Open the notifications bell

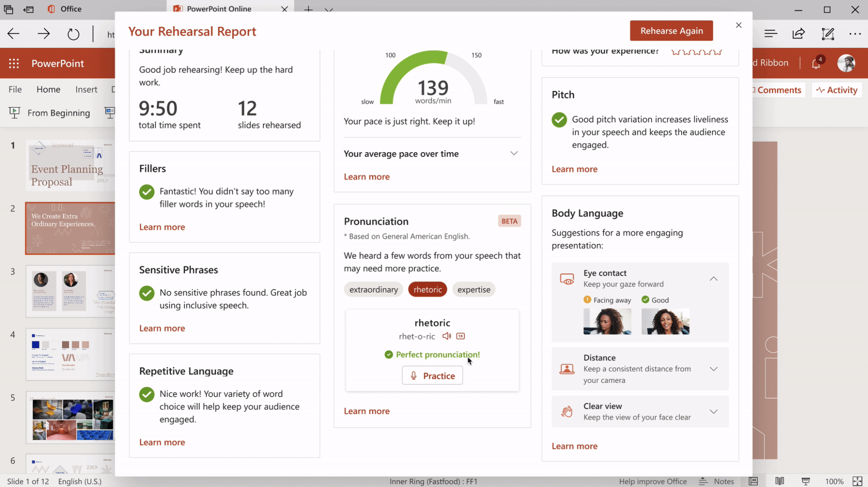pos(816,64)
